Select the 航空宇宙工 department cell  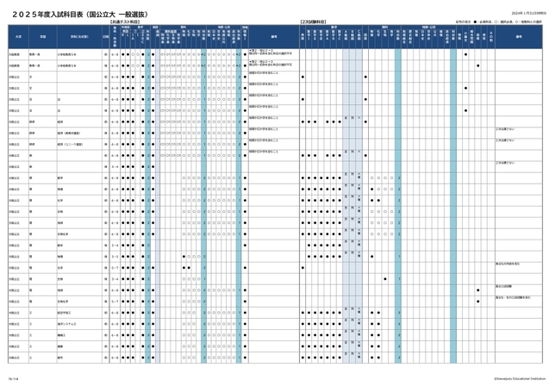point(65,313)
